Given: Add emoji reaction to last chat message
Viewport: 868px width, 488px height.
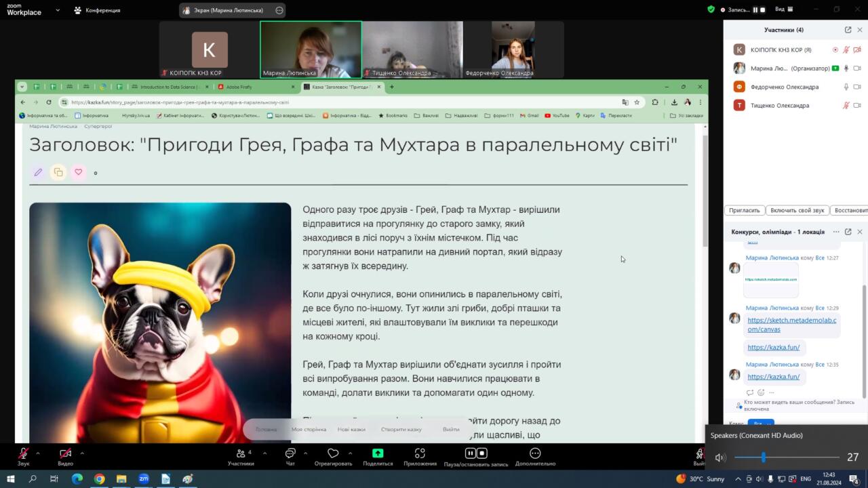Looking at the screenshot, I should tap(761, 392).
